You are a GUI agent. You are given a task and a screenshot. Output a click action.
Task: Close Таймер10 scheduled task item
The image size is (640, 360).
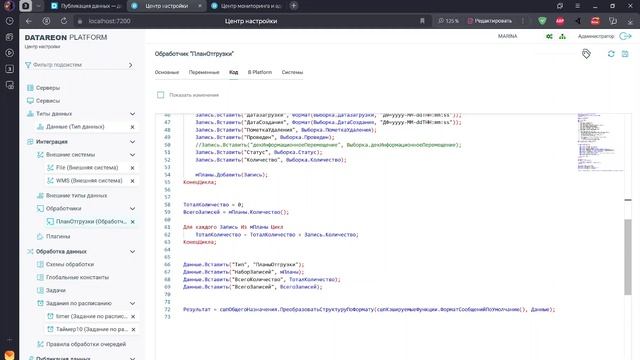133,330
